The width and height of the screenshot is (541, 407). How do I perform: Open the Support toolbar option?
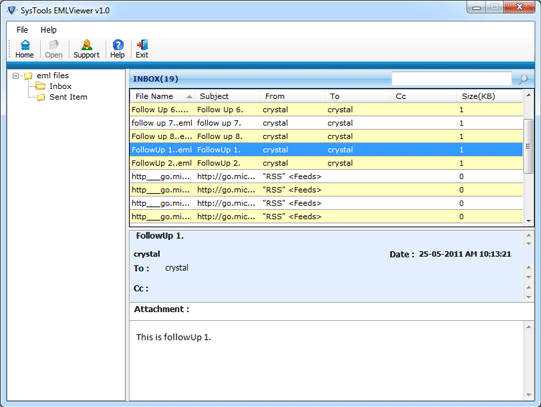pos(86,49)
